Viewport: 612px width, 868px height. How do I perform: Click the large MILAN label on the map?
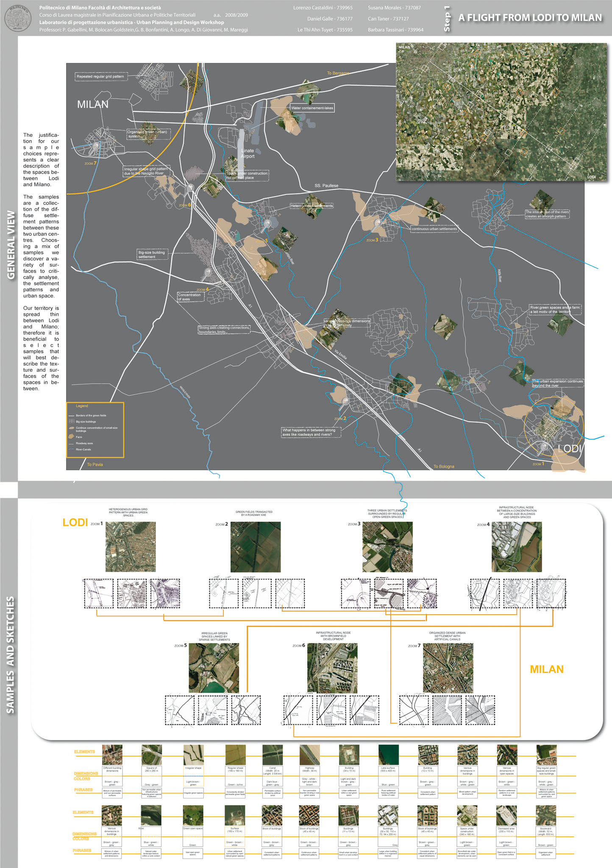[93, 105]
